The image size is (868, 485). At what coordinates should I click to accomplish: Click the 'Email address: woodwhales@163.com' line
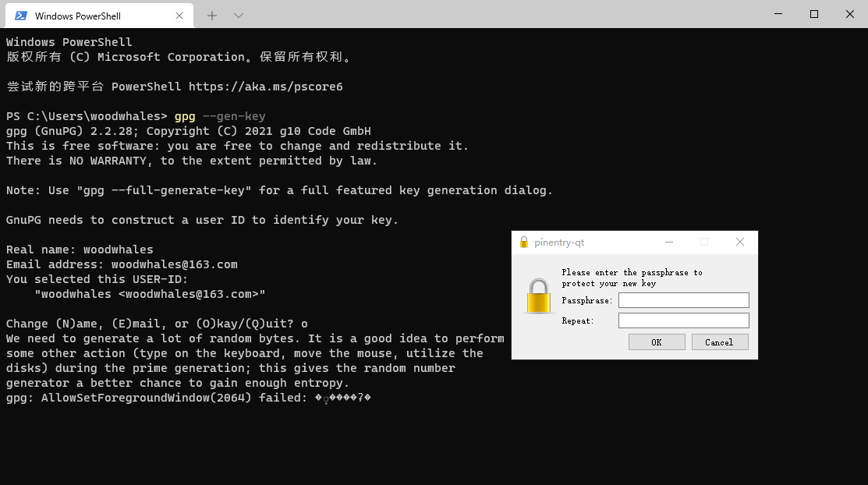click(122, 264)
